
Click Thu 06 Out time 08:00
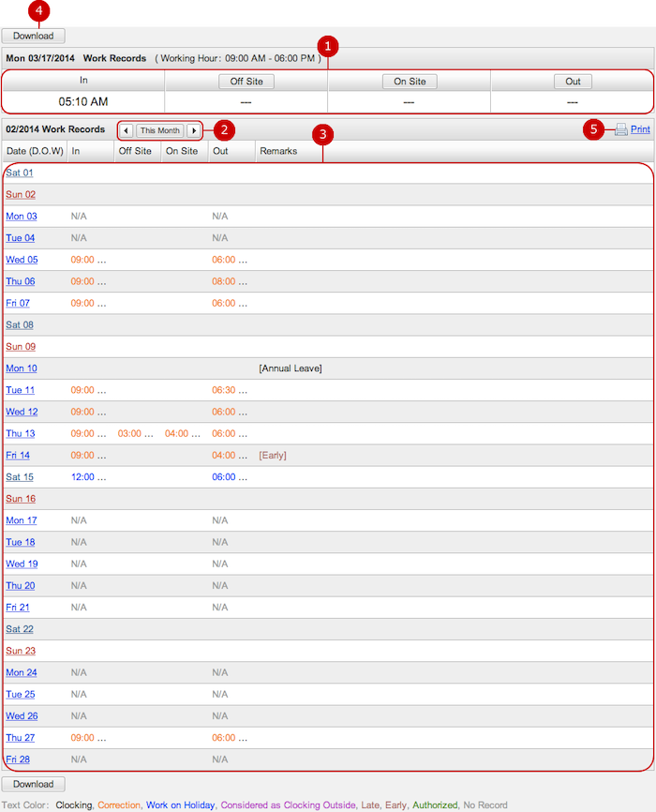[230, 281]
